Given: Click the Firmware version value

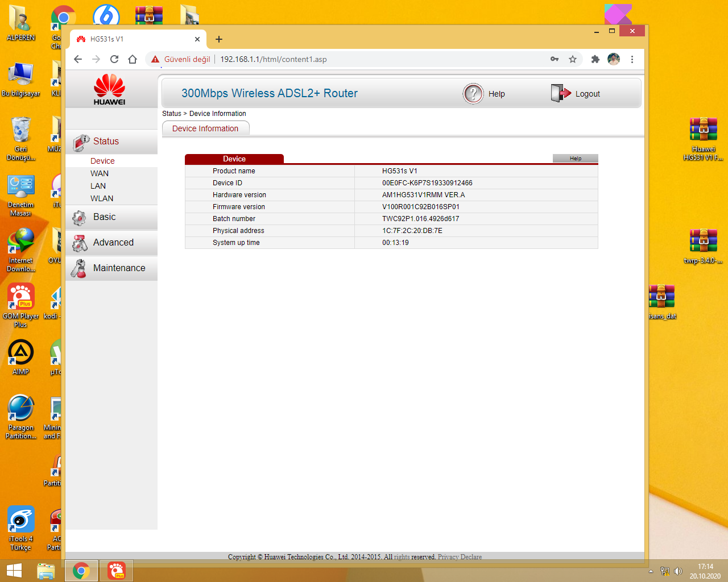Looking at the screenshot, I should [x=421, y=207].
